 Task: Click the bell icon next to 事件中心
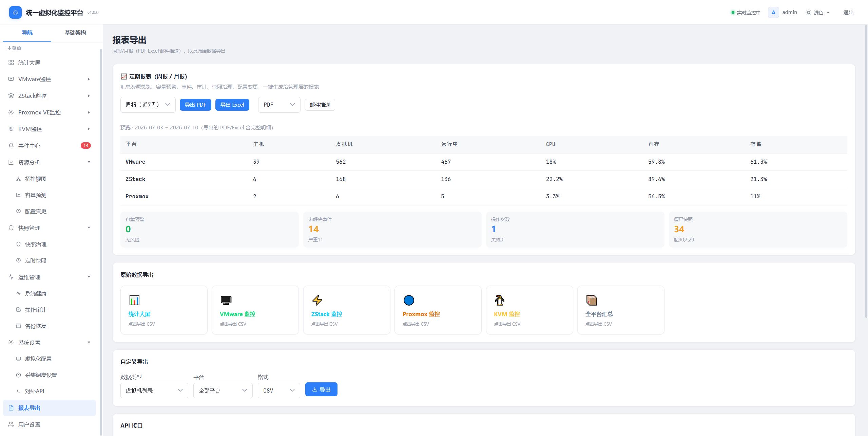click(x=11, y=146)
